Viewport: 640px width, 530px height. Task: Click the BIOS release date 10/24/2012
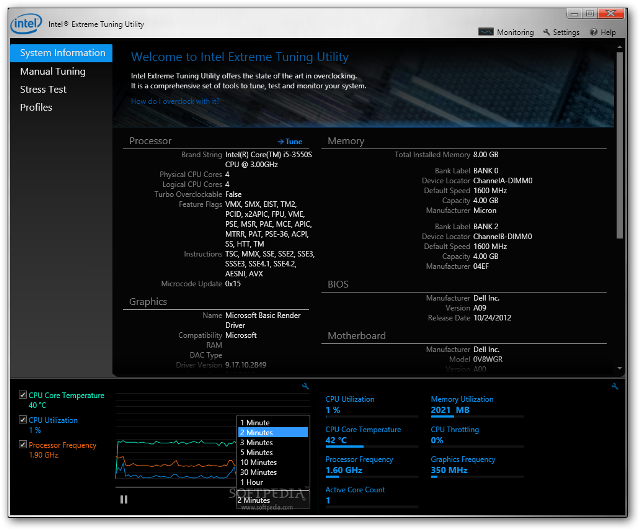(492, 318)
